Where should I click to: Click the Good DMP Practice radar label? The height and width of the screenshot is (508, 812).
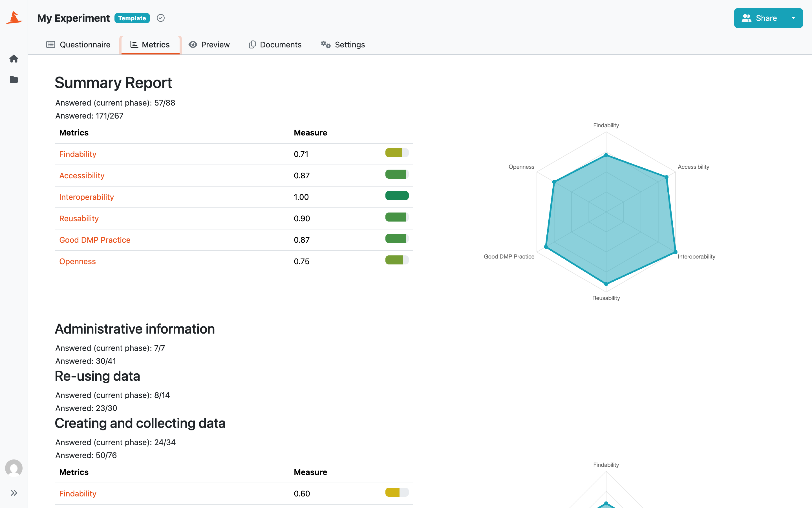coord(509,257)
